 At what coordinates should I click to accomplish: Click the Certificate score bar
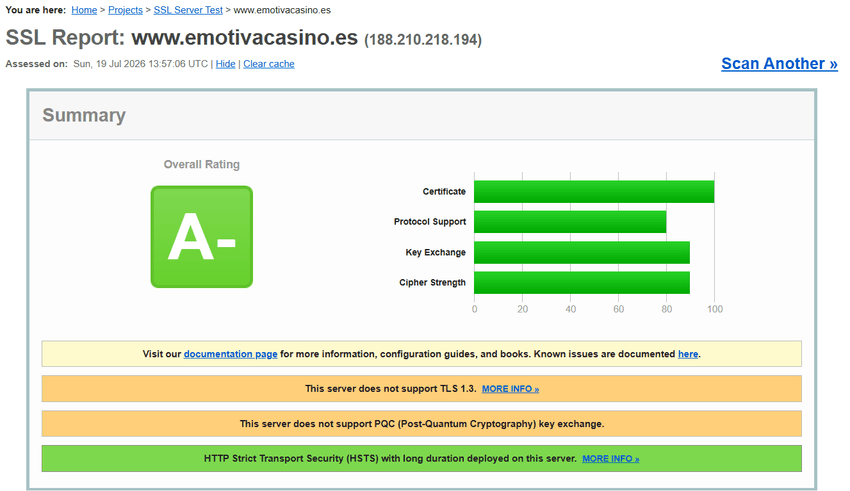594,191
